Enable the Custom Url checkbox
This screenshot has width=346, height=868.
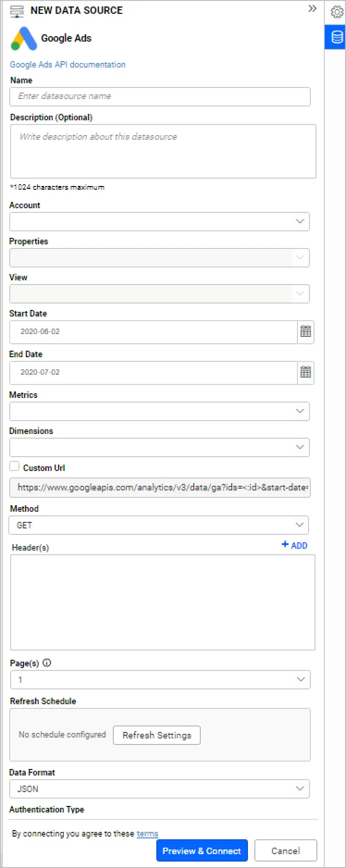[x=15, y=466]
